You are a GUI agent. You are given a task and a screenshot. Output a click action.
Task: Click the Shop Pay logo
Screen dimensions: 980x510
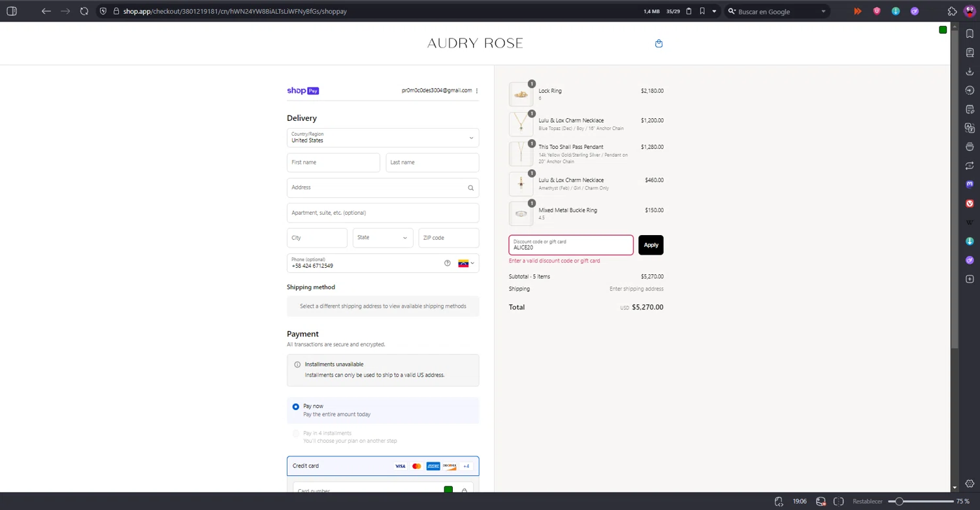click(x=303, y=91)
